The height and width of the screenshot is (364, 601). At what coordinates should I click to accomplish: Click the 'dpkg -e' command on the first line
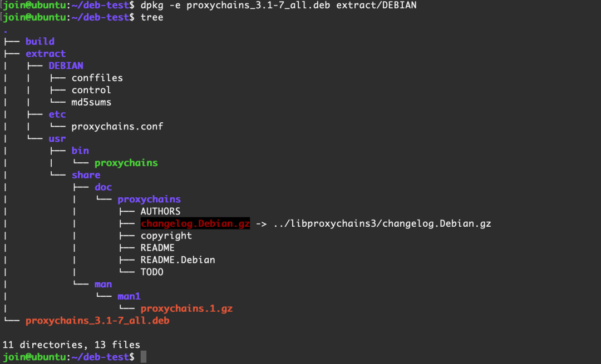tap(160, 6)
